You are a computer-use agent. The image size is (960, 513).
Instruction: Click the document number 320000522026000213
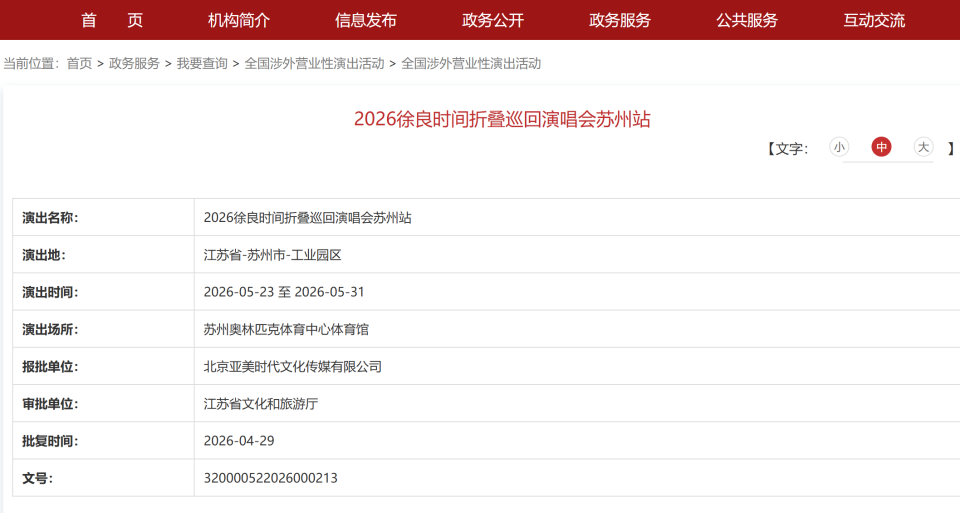coord(271,479)
